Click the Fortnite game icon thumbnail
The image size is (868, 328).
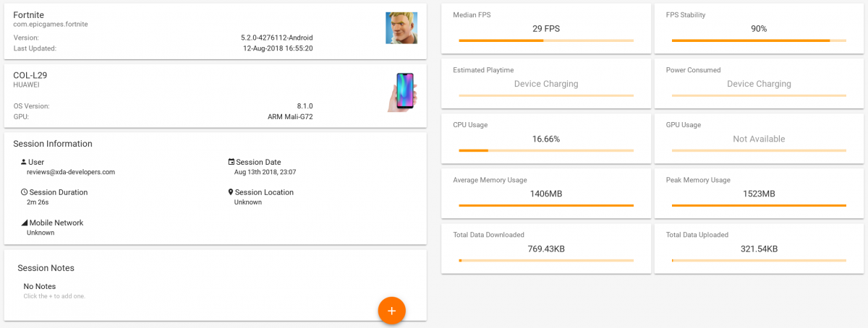coord(401,27)
